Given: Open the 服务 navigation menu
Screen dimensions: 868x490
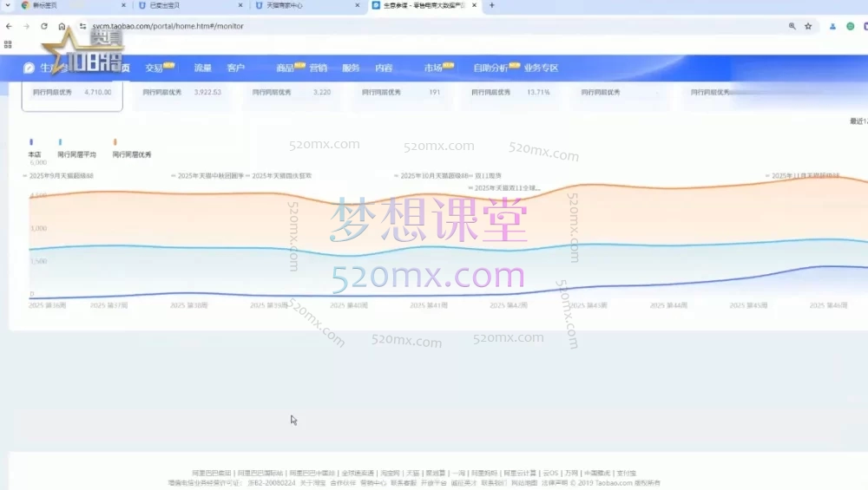Looking at the screenshot, I should tap(351, 68).
